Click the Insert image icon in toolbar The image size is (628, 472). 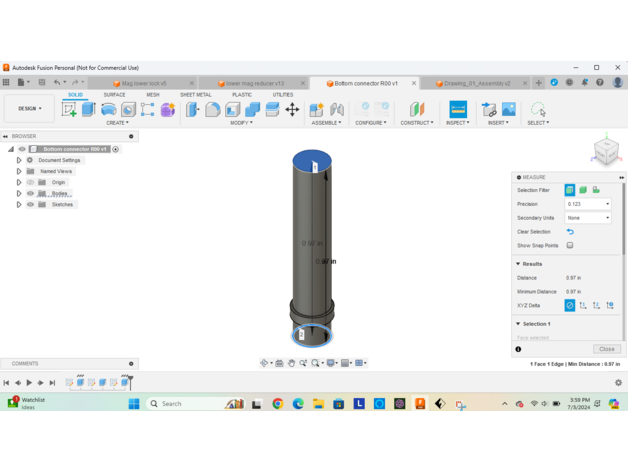click(x=509, y=109)
